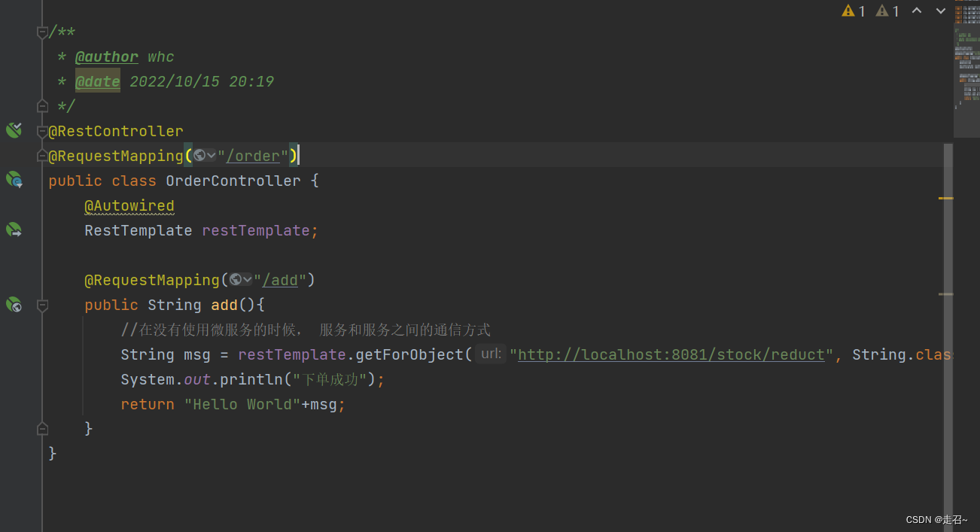
Task: Collapse fold marker at comment end
Action: pyautogui.click(x=42, y=106)
